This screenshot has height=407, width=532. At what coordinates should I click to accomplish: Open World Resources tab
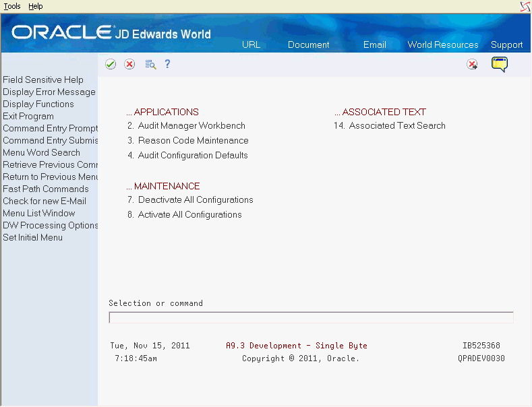[x=443, y=44]
